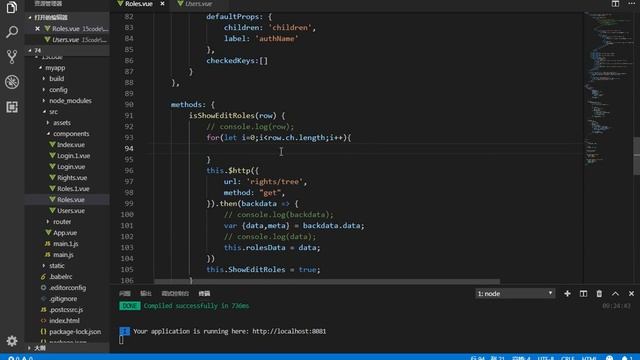Expand the static folder
640x360 pixels.
(44, 266)
